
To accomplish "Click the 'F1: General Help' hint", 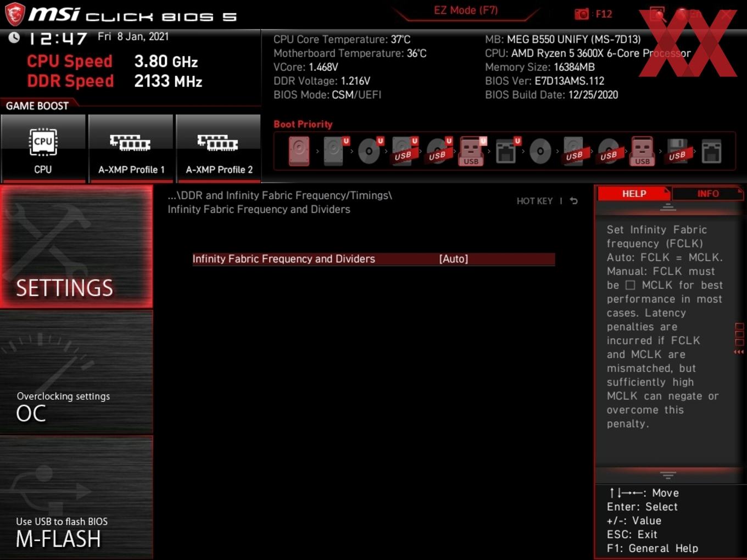I will [653, 548].
